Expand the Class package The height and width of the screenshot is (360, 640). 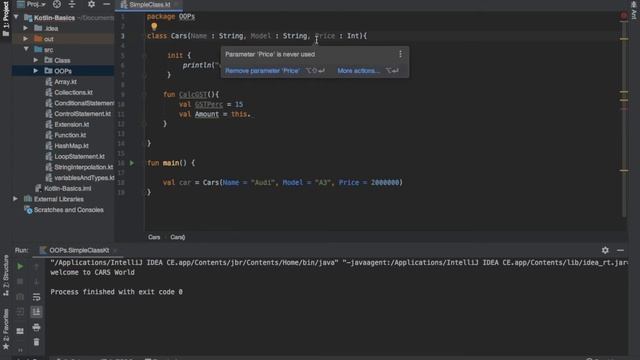(36, 60)
